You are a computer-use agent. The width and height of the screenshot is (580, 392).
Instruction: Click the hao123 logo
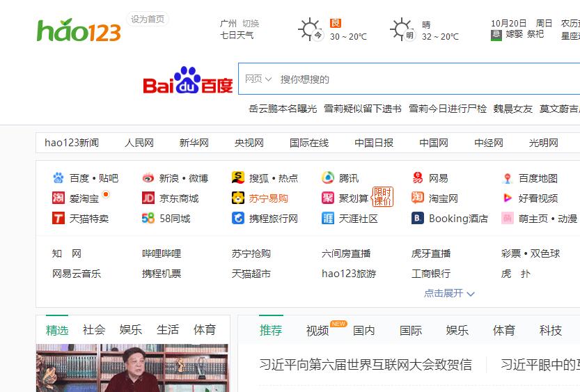[79, 31]
